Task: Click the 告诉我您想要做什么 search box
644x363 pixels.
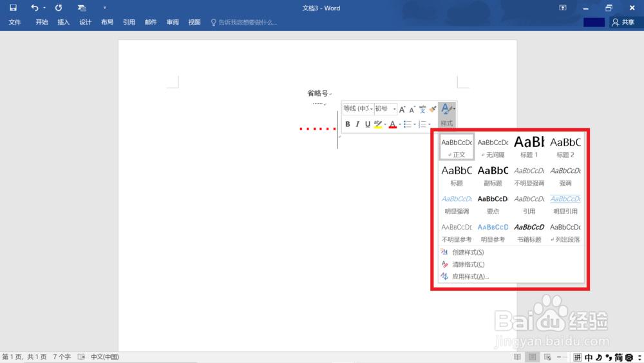Action: click(x=244, y=22)
